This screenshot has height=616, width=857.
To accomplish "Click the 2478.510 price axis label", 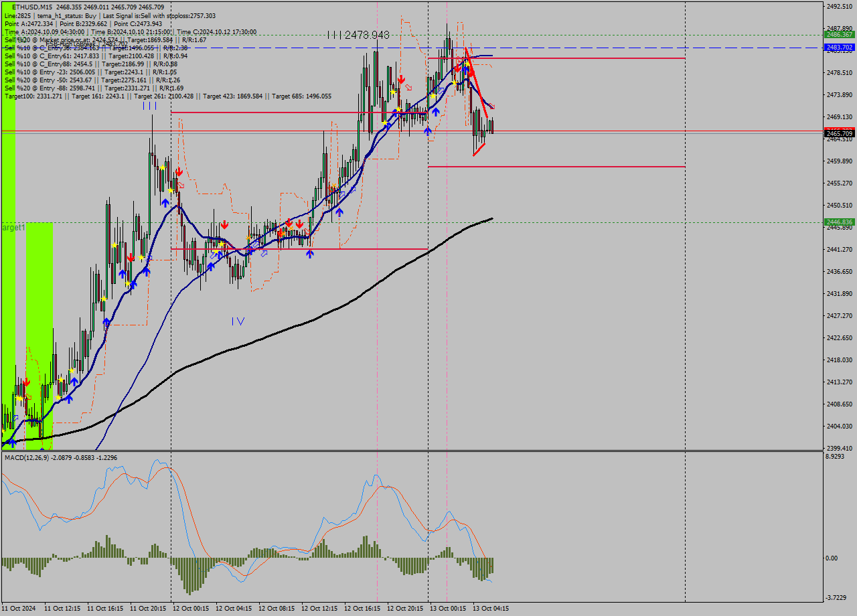I will click(x=840, y=73).
